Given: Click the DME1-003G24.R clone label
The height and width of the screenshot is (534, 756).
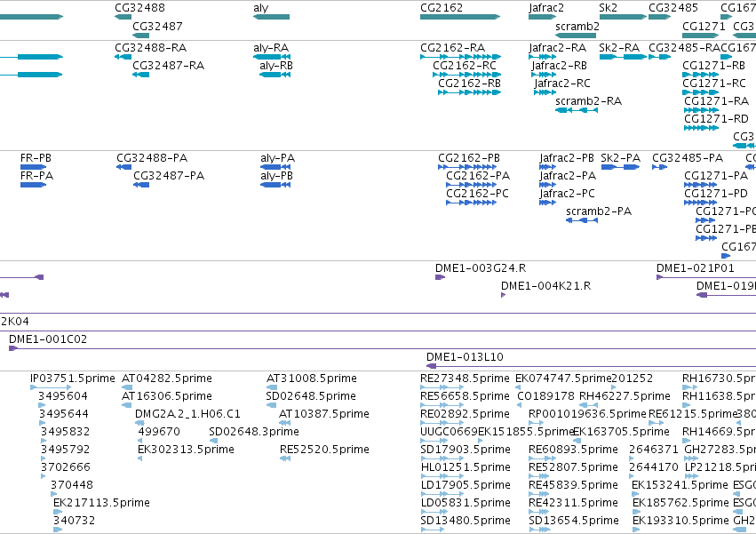Looking at the screenshot, I should click(481, 267).
